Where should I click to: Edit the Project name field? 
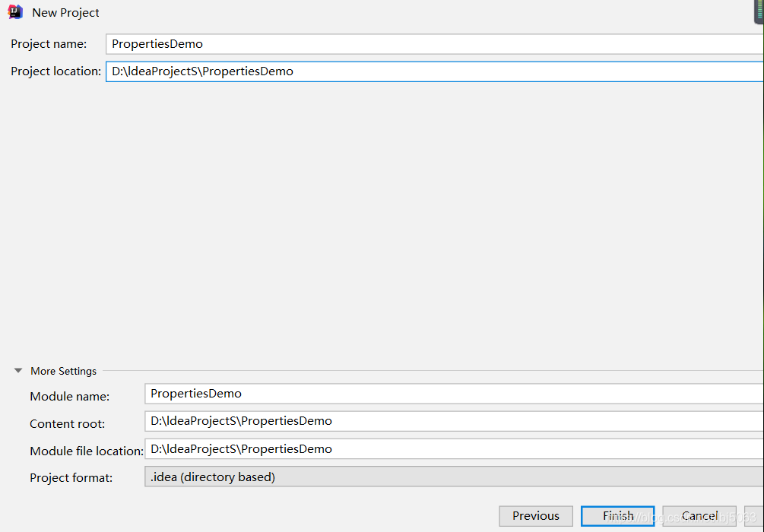[435, 44]
